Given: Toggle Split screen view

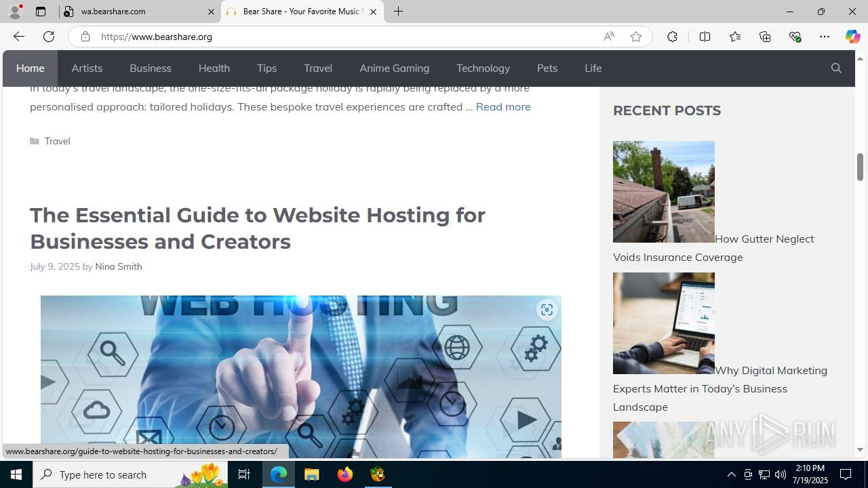Looking at the screenshot, I should [x=705, y=37].
